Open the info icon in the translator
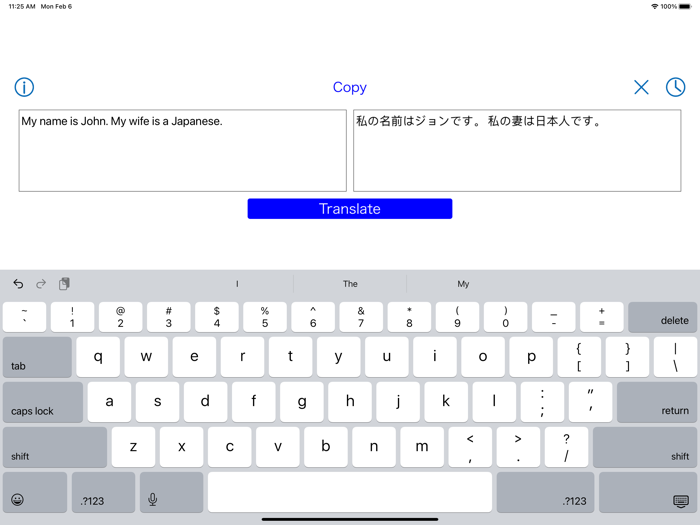This screenshot has height=525, width=700. tap(24, 87)
